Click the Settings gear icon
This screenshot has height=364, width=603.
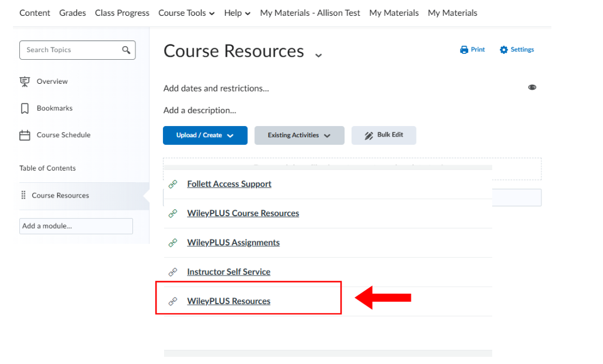click(x=504, y=50)
